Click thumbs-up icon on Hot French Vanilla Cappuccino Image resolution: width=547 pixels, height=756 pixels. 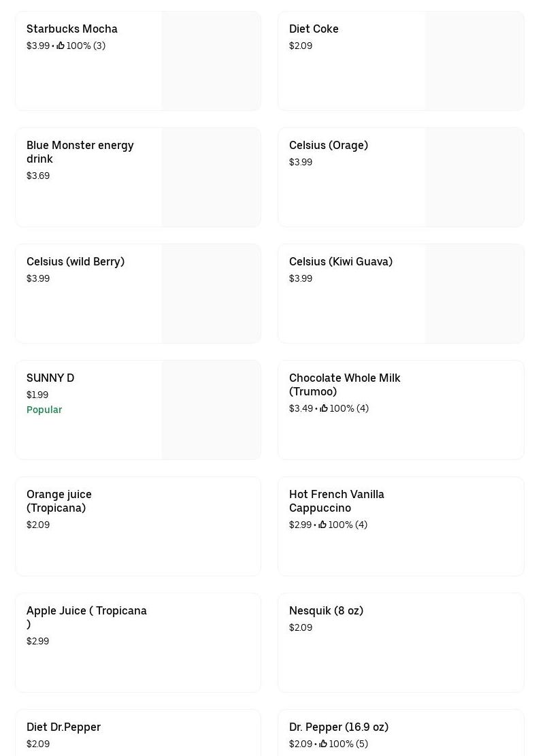coord(322,524)
